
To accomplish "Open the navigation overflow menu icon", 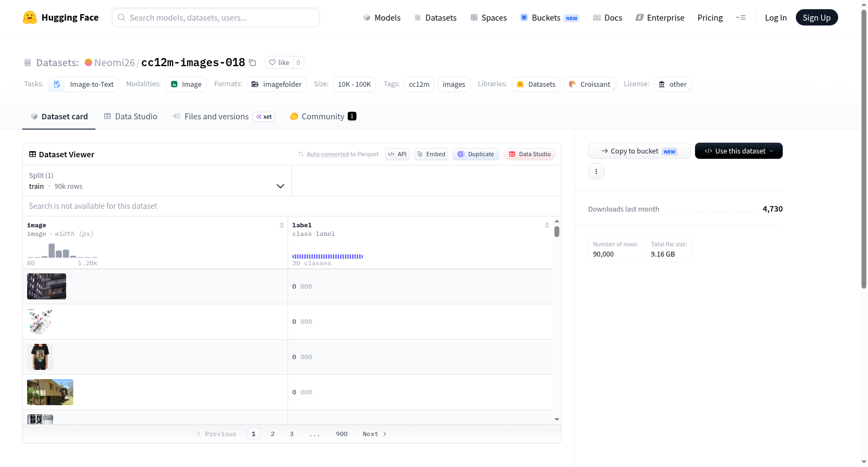I will click(x=741, y=17).
